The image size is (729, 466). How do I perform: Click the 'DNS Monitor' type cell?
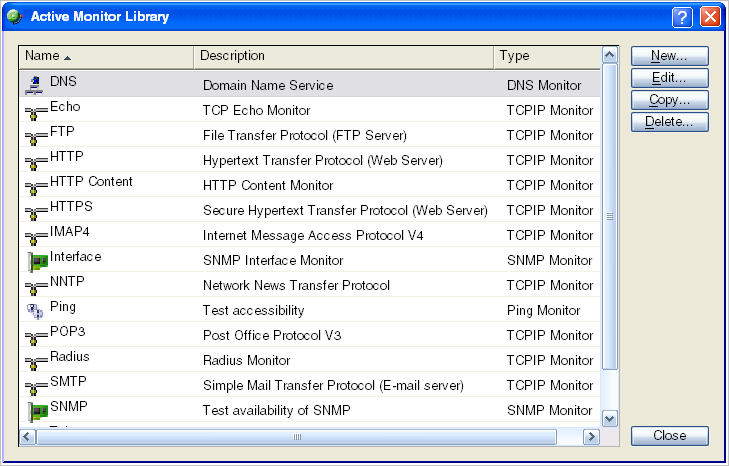point(544,86)
